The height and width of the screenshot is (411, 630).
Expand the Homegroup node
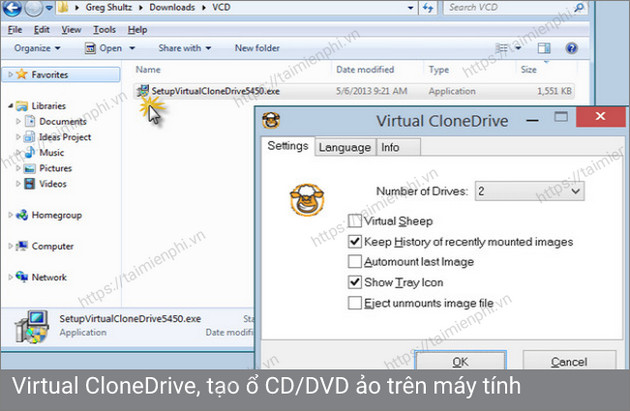coord(10,215)
